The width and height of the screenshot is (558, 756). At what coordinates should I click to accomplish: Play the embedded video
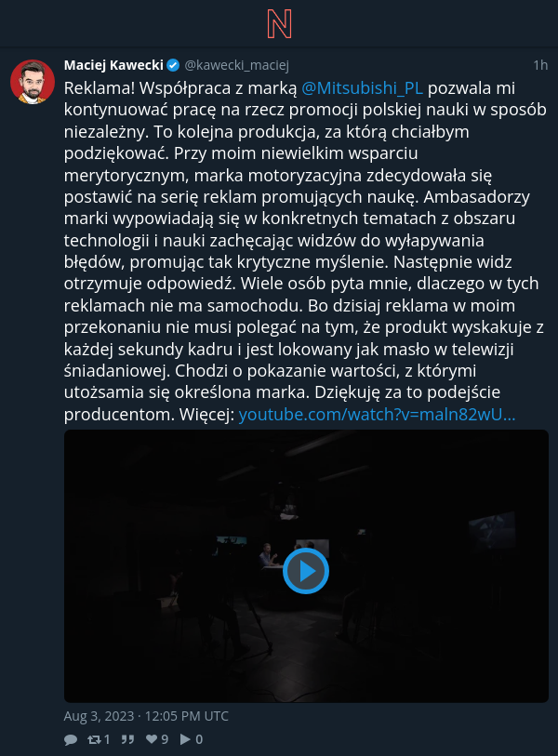(x=306, y=571)
